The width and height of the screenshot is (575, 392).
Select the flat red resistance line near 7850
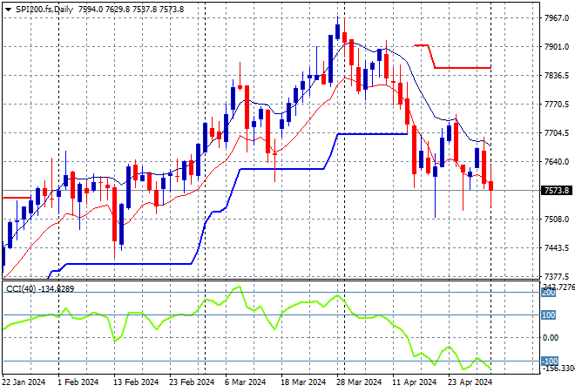click(x=463, y=68)
